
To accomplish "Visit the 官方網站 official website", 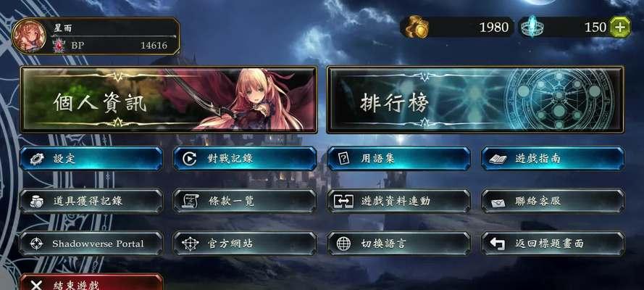I will [x=245, y=244].
